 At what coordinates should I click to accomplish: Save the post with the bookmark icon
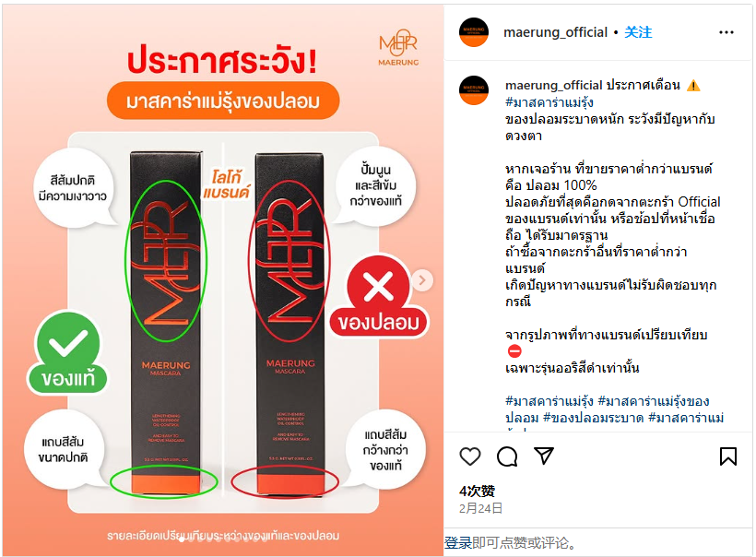click(x=728, y=456)
